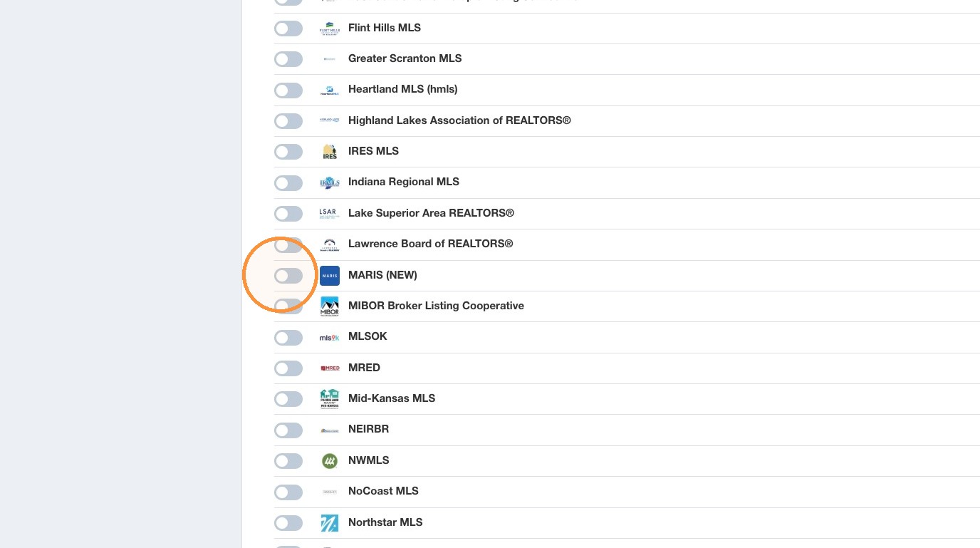Click the Mid-Kansas MLS logo
This screenshot has width=980, height=548.
330,399
